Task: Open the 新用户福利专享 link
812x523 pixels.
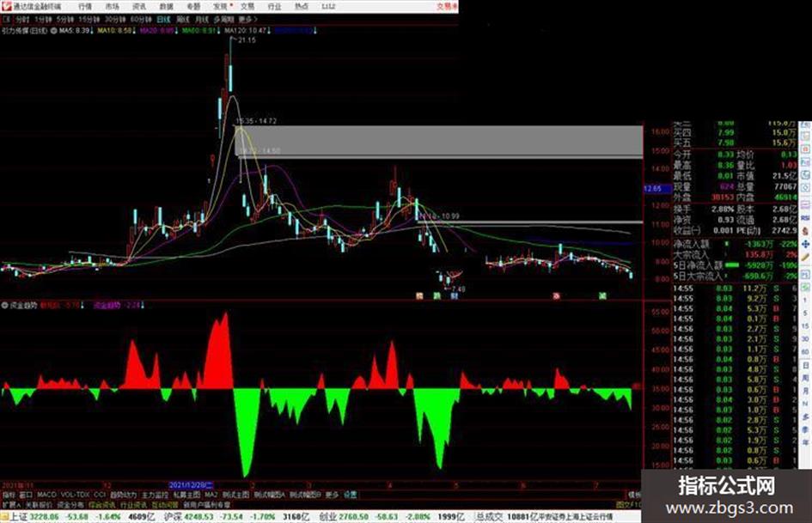Action: pyautogui.click(x=206, y=504)
